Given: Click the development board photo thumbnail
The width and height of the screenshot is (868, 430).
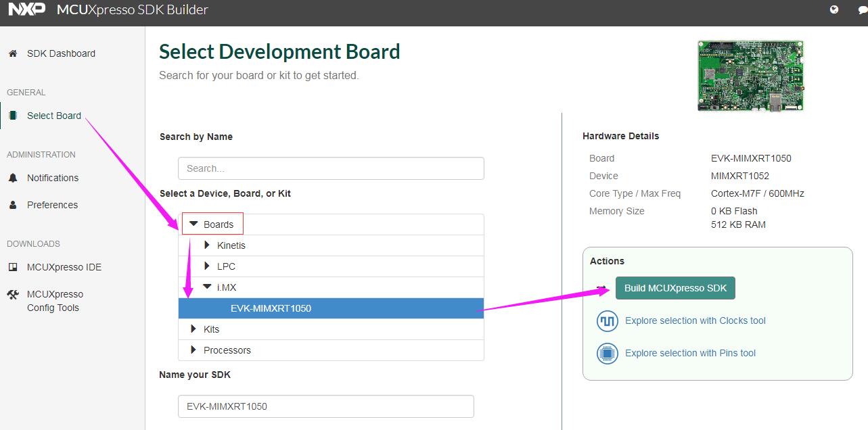Looking at the screenshot, I should pos(750,76).
